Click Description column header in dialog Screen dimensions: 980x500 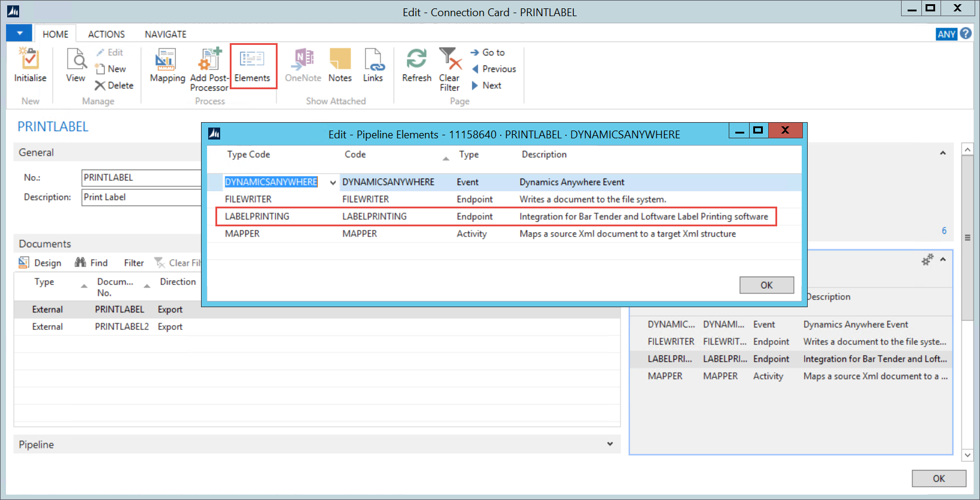pos(544,154)
